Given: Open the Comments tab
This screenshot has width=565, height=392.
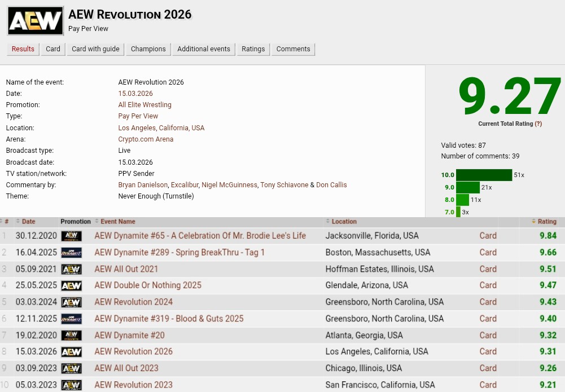Looking at the screenshot, I should (293, 49).
